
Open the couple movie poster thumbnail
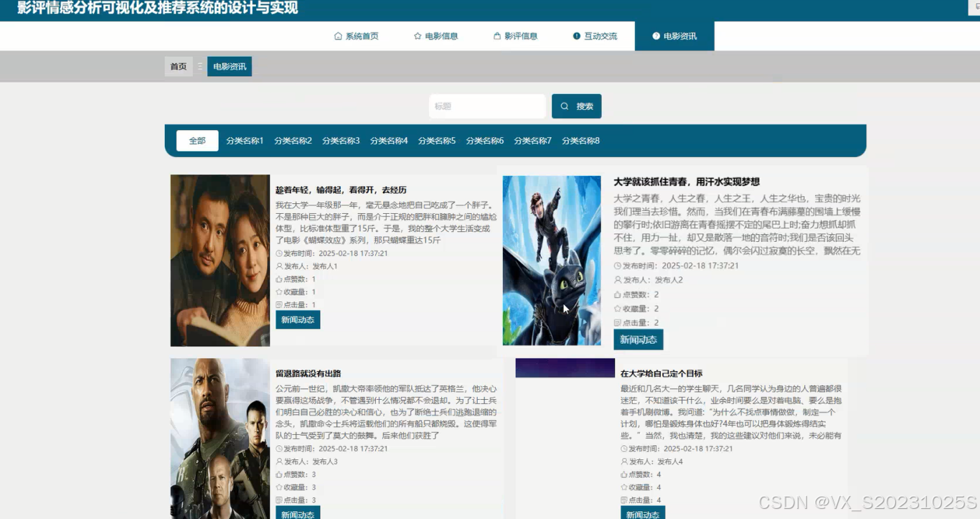coord(220,261)
